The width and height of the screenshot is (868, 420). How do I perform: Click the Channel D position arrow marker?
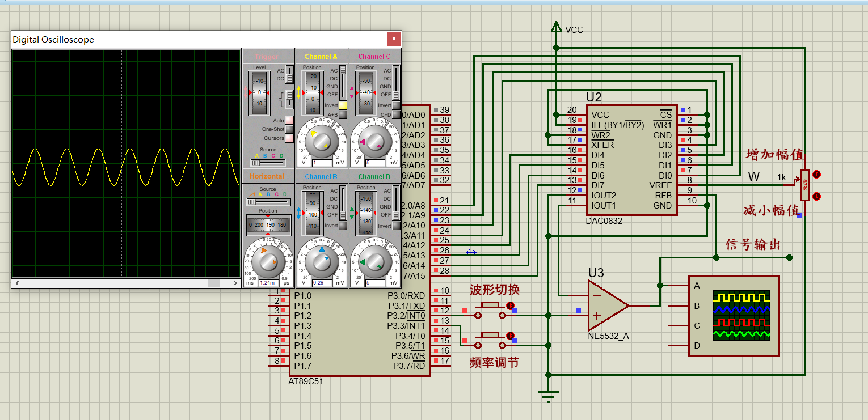tap(352, 213)
